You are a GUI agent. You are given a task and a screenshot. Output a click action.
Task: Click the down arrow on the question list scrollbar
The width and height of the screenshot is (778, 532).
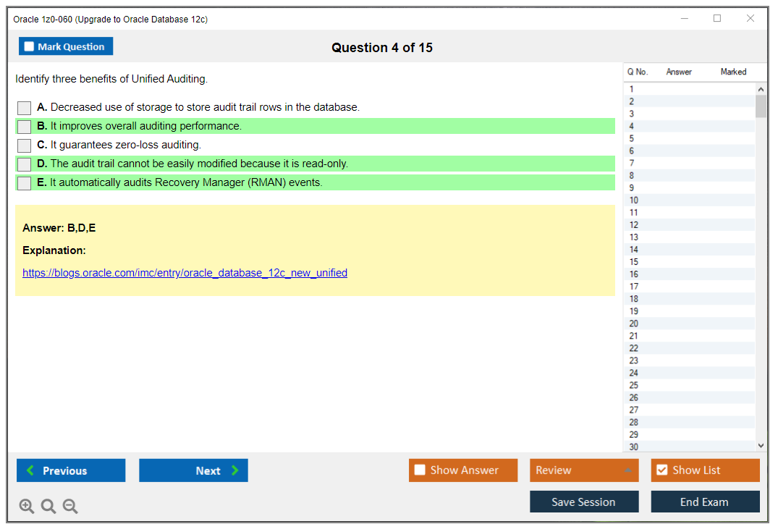(761, 445)
